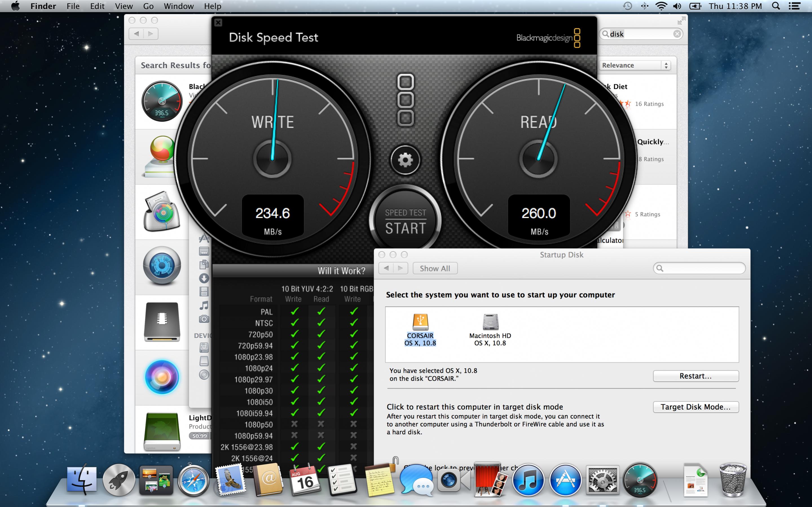Open App Store from the Dock
This screenshot has height=507, width=812.
click(565, 480)
